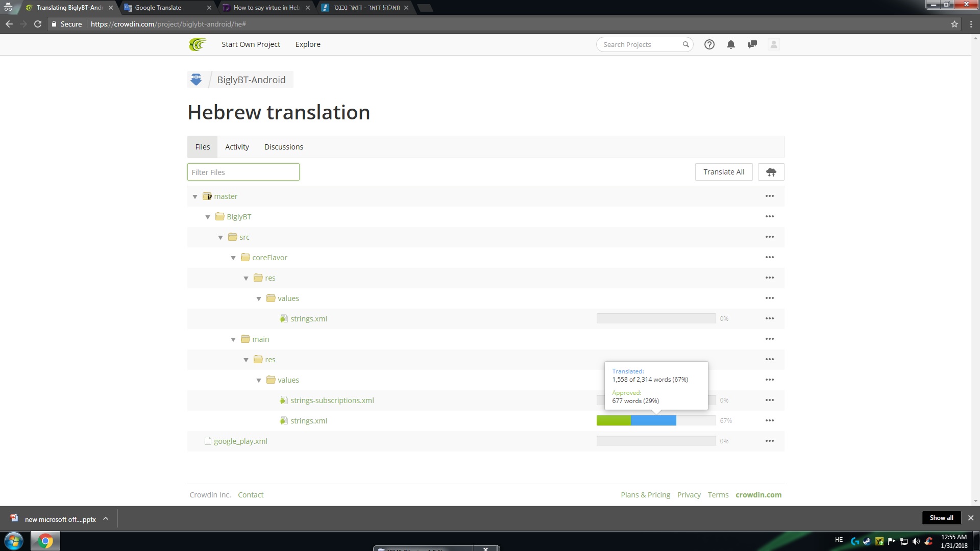This screenshot has height=551, width=980.
Task: Open Plans & Pricing footer link
Action: 645,495
